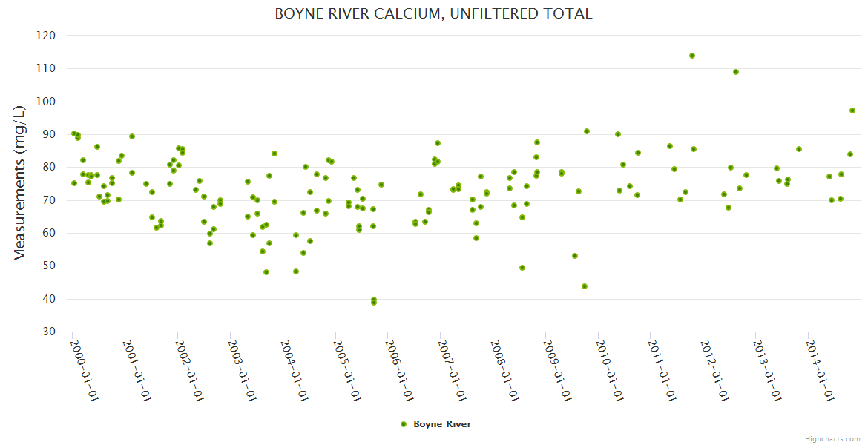Click the late-2009 point near 91 mg/L
The width and height of the screenshot is (868, 445).
coord(587,131)
